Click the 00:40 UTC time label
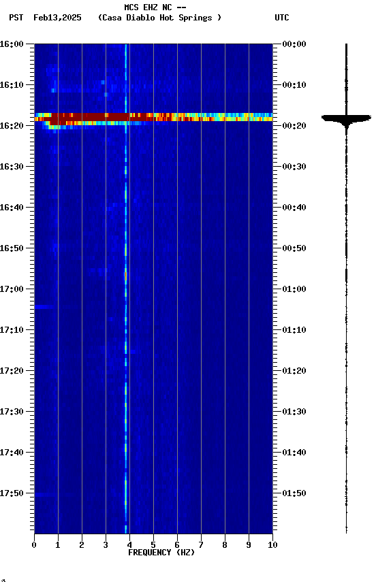This screenshot has height=588, width=376. coord(294,208)
